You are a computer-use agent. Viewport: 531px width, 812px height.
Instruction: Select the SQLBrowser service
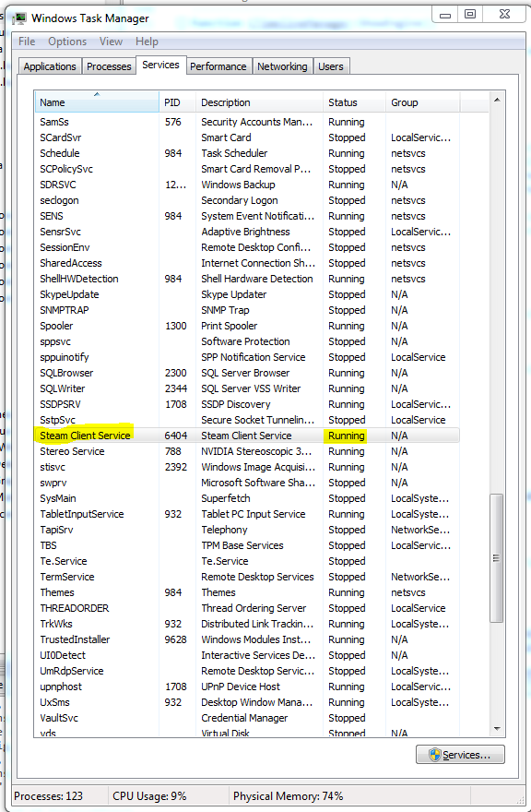click(x=247, y=373)
